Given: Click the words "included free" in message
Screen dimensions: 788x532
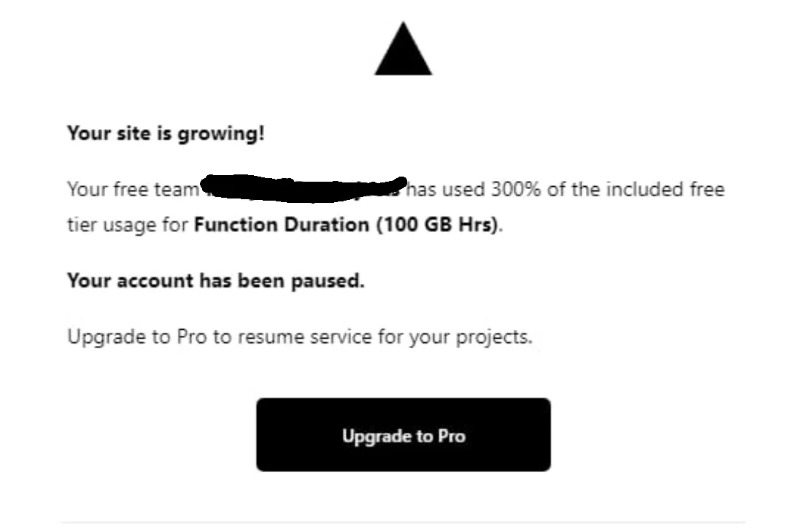Looking at the screenshot, I should [664, 190].
